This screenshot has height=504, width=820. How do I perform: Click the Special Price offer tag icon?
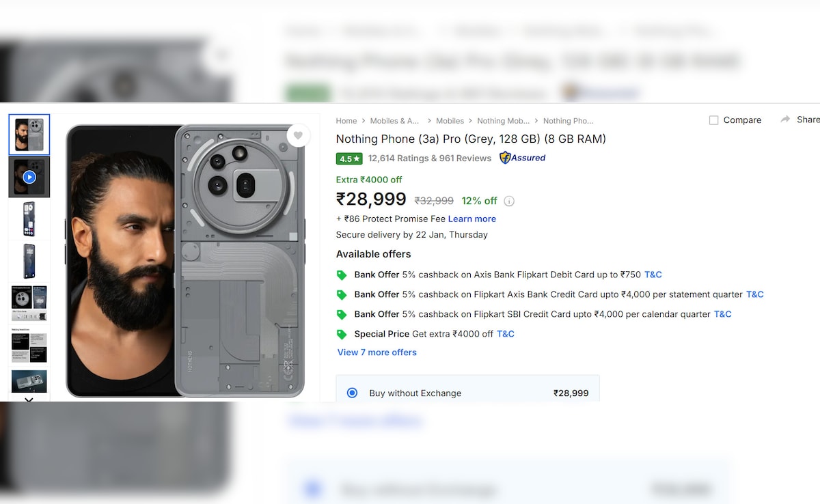(342, 334)
